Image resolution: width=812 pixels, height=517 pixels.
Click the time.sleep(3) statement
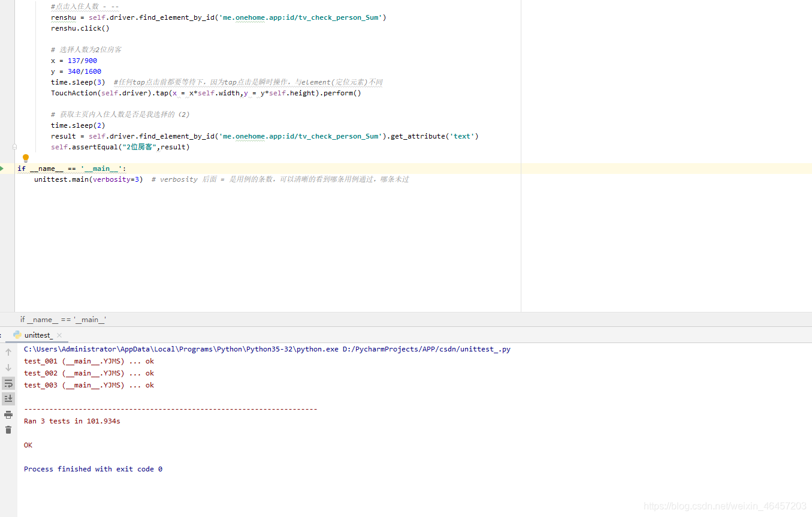point(78,82)
